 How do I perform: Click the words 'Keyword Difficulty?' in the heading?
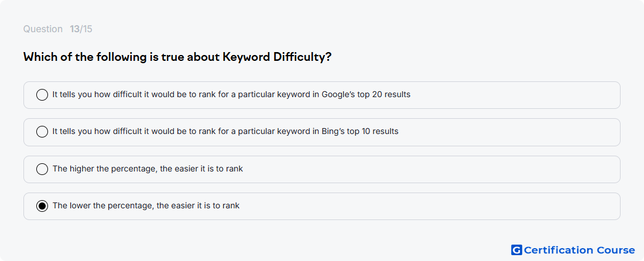click(x=277, y=57)
